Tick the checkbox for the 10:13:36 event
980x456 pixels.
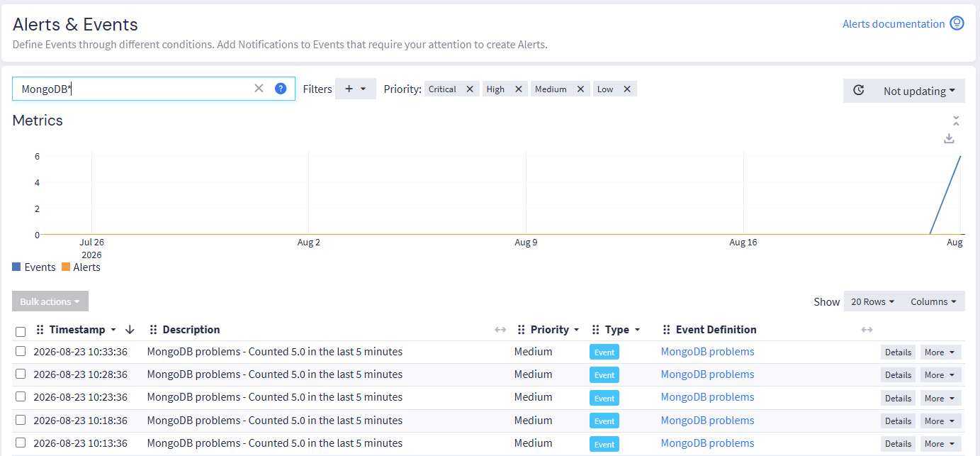coord(21,443)
